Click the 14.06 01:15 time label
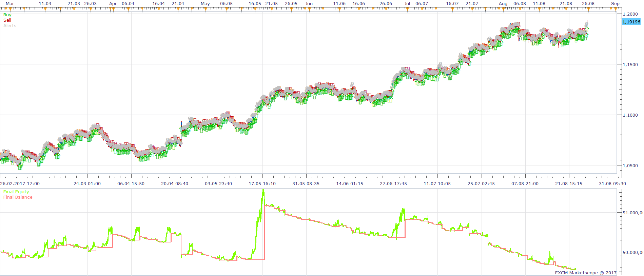 (x=350, y=183)
